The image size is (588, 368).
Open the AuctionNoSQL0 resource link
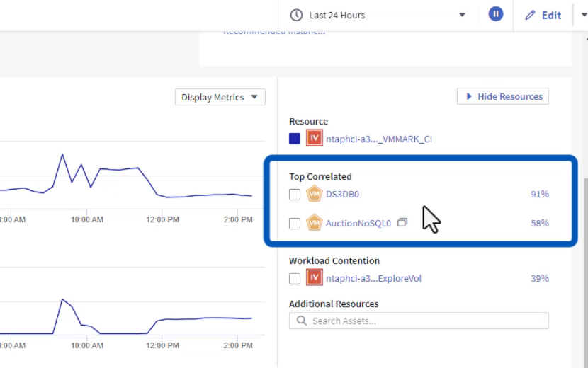tap(358, 224)
